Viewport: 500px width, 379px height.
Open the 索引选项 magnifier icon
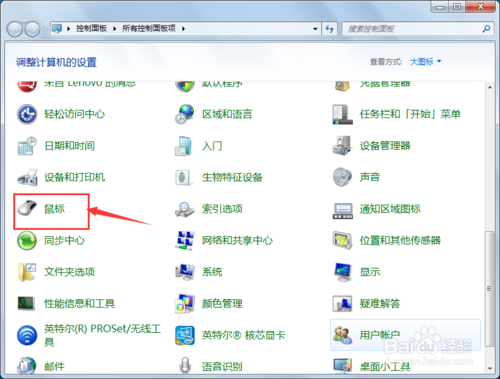(x=185, y=209)
